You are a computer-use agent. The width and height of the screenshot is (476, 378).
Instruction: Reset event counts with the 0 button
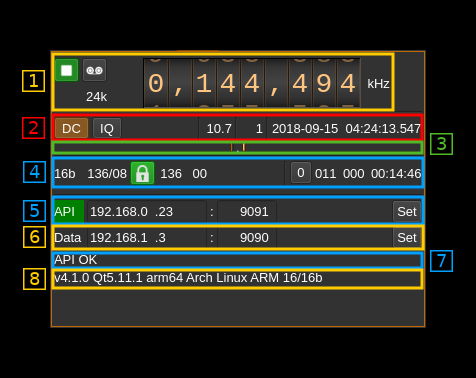coord(301,173)
